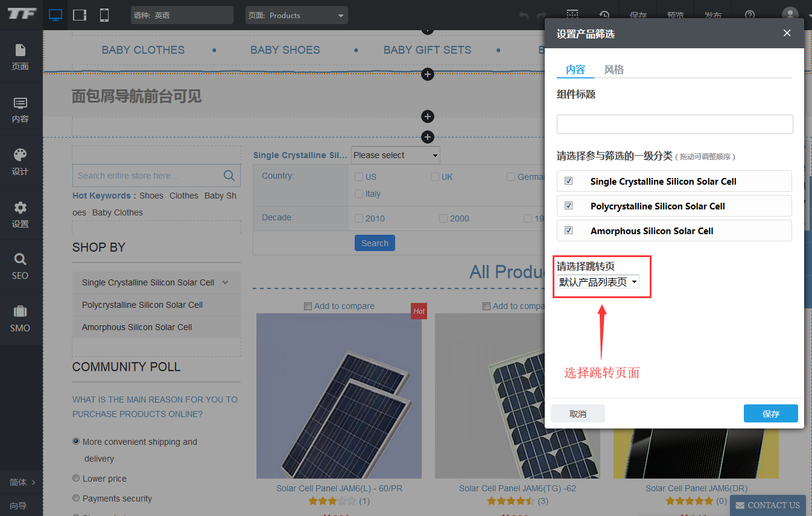Switch to desktop preview icon

pyautogui.click(x=56, y=15)
